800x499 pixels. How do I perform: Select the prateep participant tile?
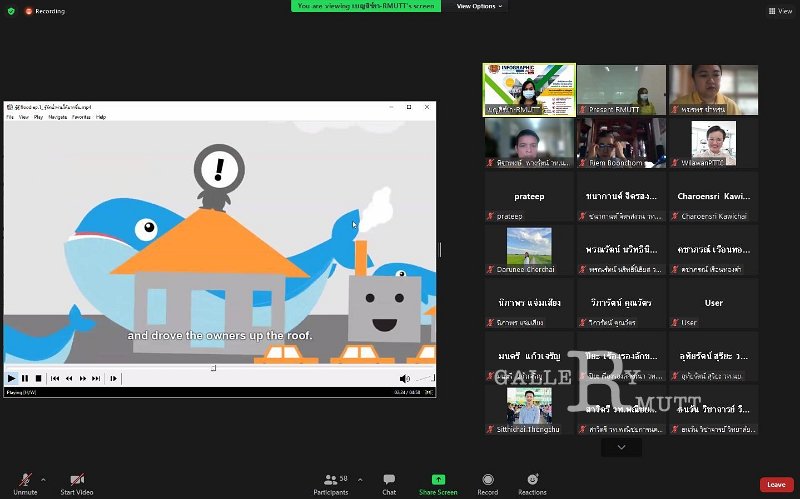click(529, 196)
